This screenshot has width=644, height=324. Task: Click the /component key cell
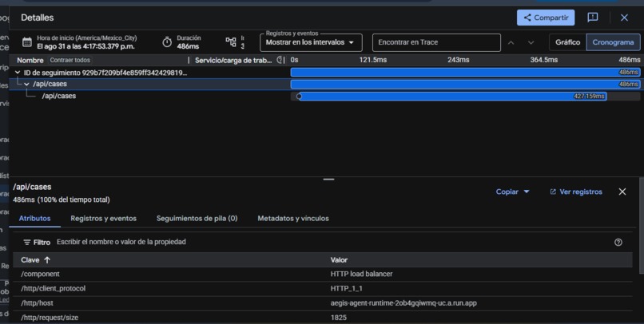[x=40, y=274]
